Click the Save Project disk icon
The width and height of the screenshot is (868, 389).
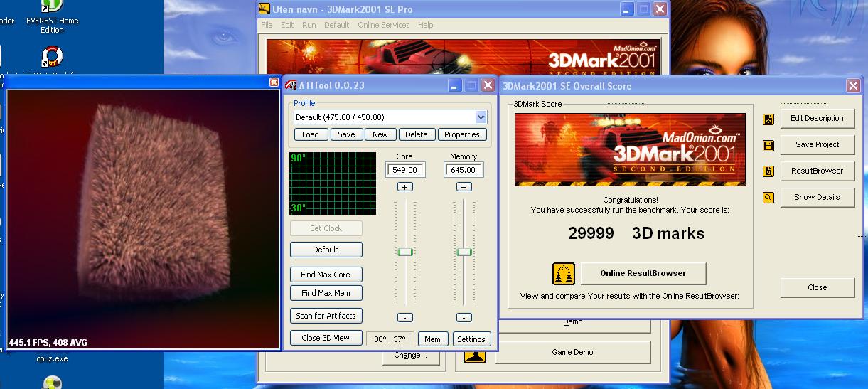[768, 145]
